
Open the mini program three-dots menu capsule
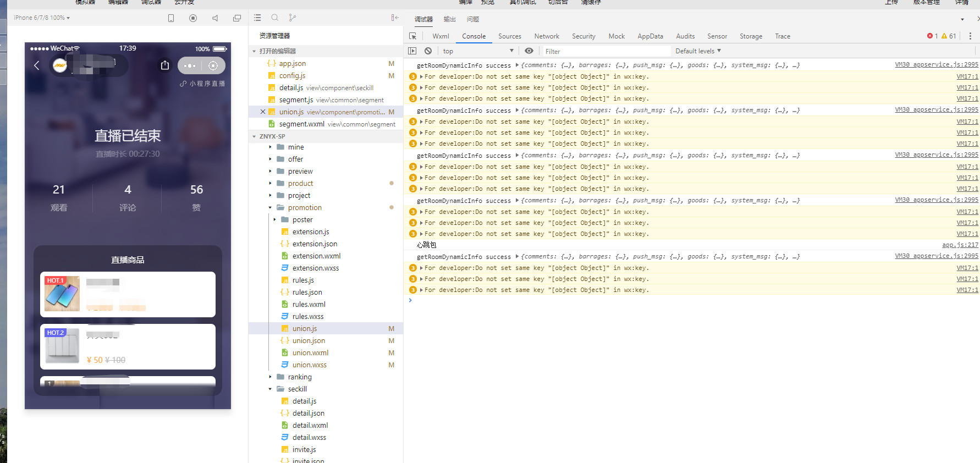[190, 65]
